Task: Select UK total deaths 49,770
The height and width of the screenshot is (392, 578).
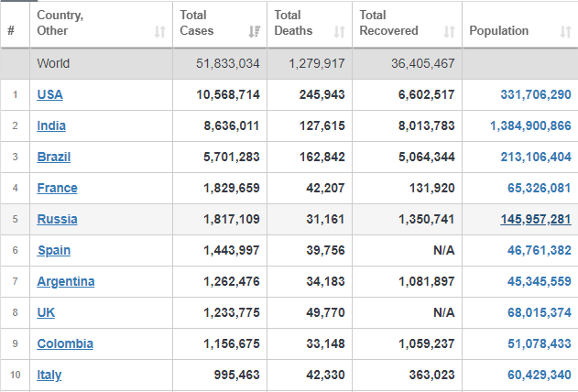Action: pos(325,313)
